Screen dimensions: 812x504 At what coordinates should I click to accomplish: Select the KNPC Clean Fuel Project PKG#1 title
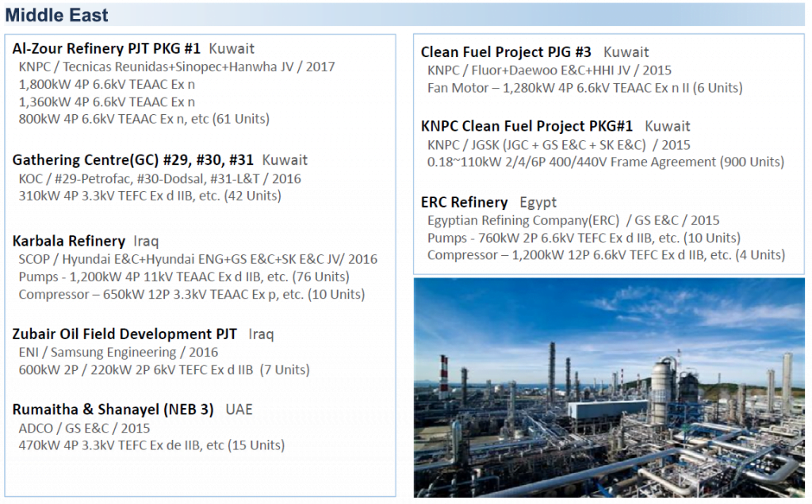(527, 126)
